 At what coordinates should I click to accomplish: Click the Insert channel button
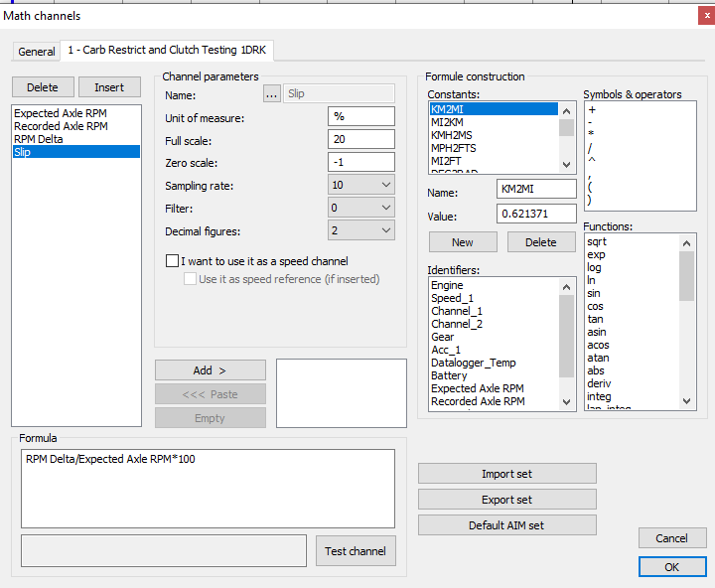(109, 87)
